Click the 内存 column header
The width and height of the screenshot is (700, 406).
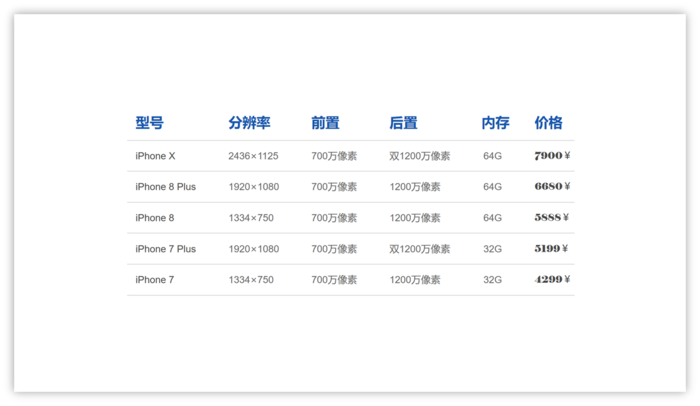tap(495, 123)
